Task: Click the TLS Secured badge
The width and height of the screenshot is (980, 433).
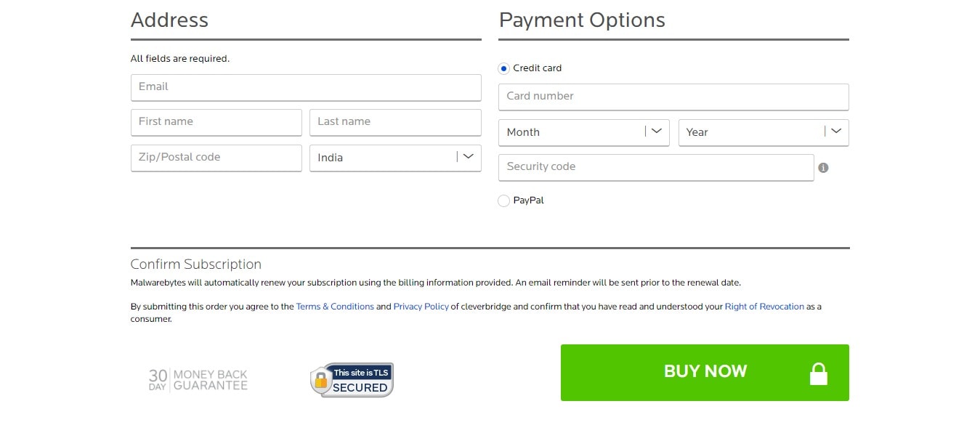Action: [352, 380]
